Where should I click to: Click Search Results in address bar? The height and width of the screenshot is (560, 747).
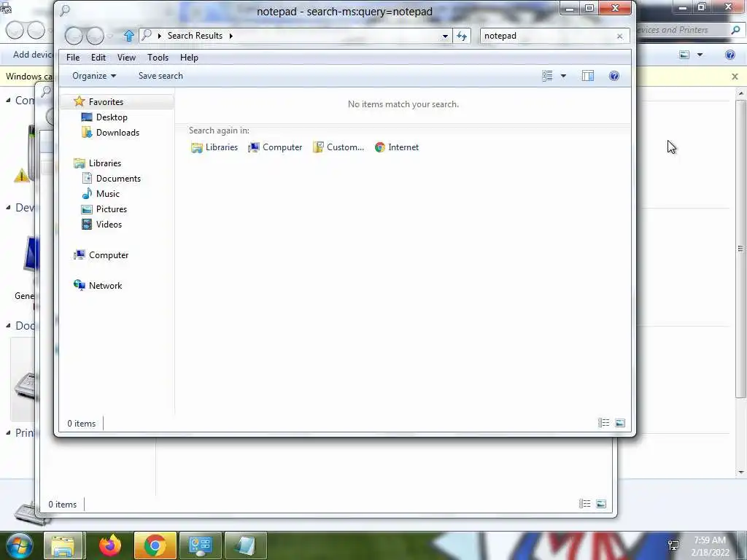point(195,36)
